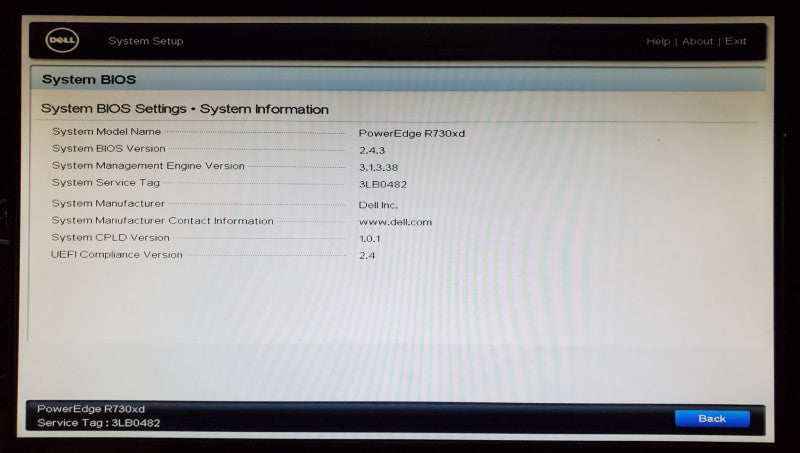Select the System Model Name label
Image resolution: width=800 pixels, height=453 pixels.
coord(106,132)
